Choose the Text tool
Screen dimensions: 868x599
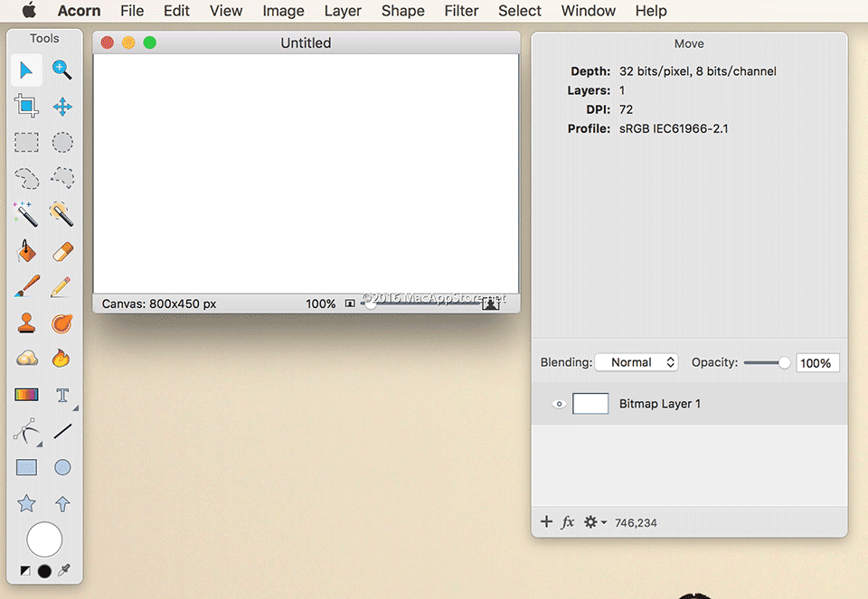(x=61, y=395)
